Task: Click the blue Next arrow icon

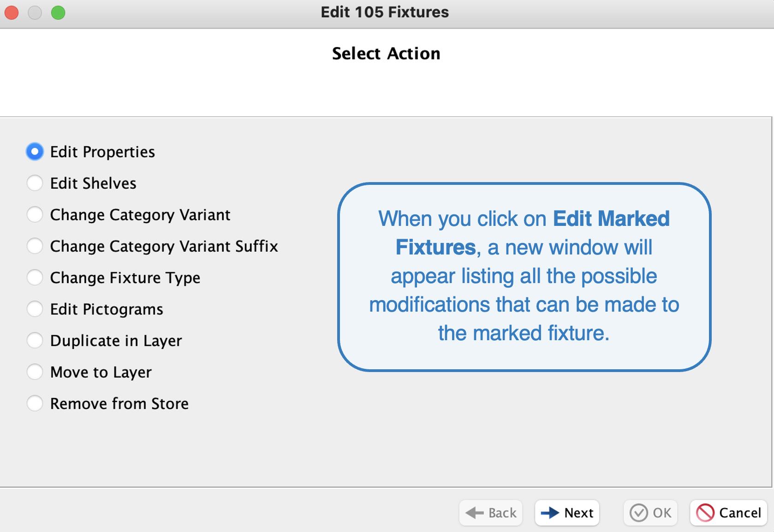Action: click(x=550, y=513)
